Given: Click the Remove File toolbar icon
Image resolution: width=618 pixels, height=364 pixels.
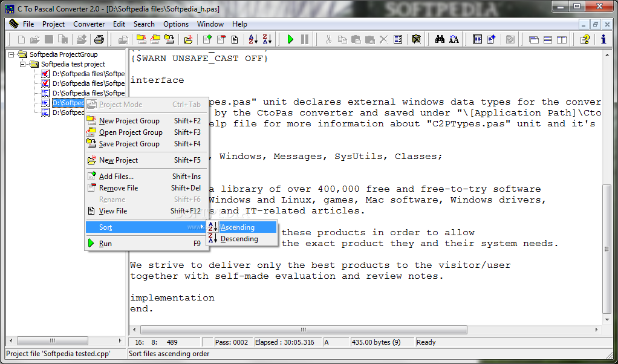Looking at the screenshot, I should click(x=221, y=39).
